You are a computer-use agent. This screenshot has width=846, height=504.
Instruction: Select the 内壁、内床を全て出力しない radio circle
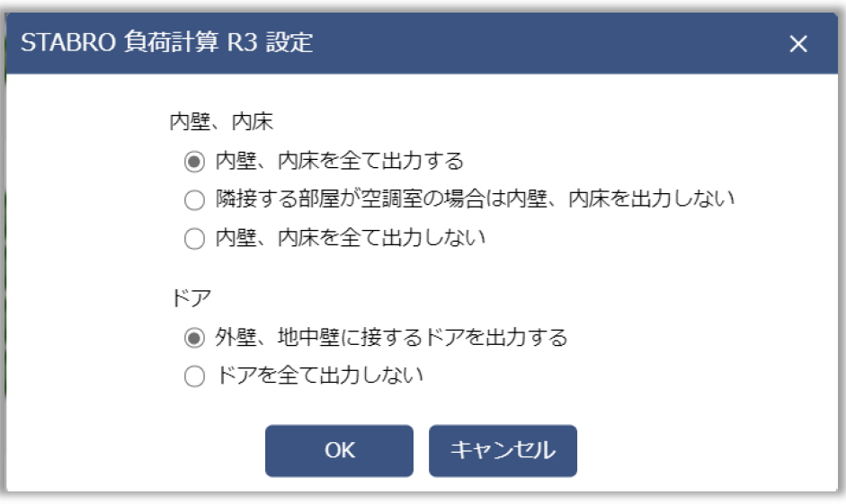coord(193,238)
